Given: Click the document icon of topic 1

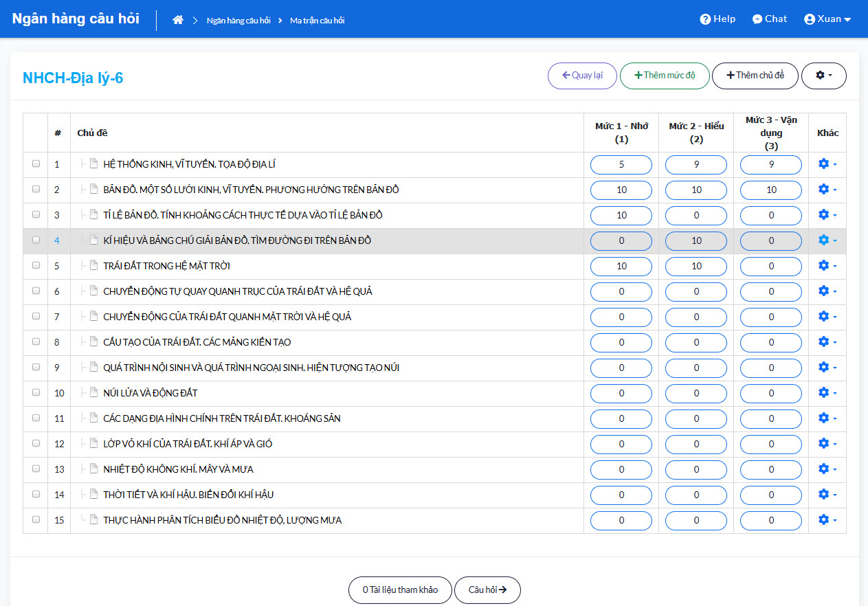Looking at the screenshot, I should click(94, 164).
